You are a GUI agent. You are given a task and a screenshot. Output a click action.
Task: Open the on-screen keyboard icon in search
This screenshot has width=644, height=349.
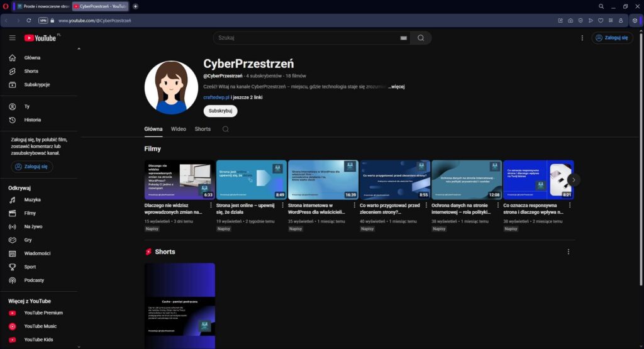403,38
